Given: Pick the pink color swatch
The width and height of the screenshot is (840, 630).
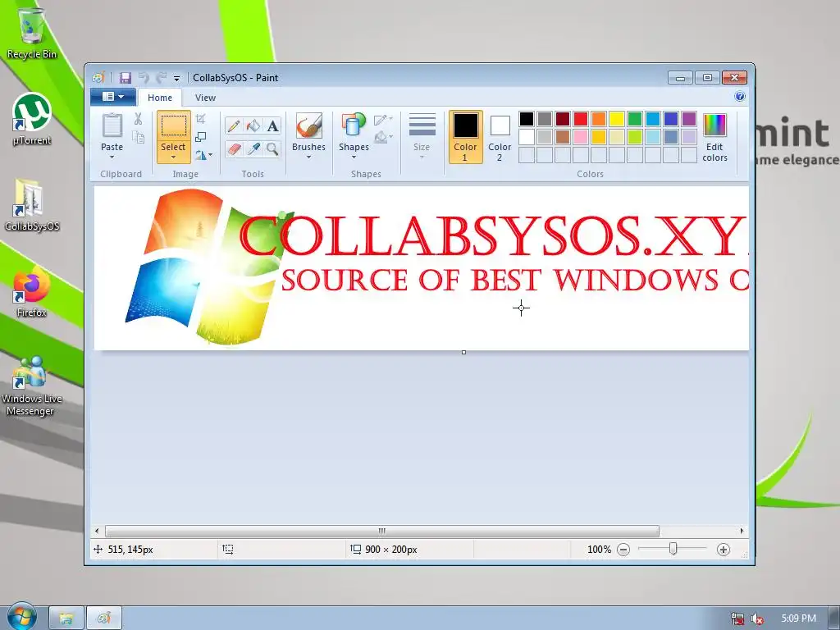Looking at the screenshot, I should [x=581, y=137].
